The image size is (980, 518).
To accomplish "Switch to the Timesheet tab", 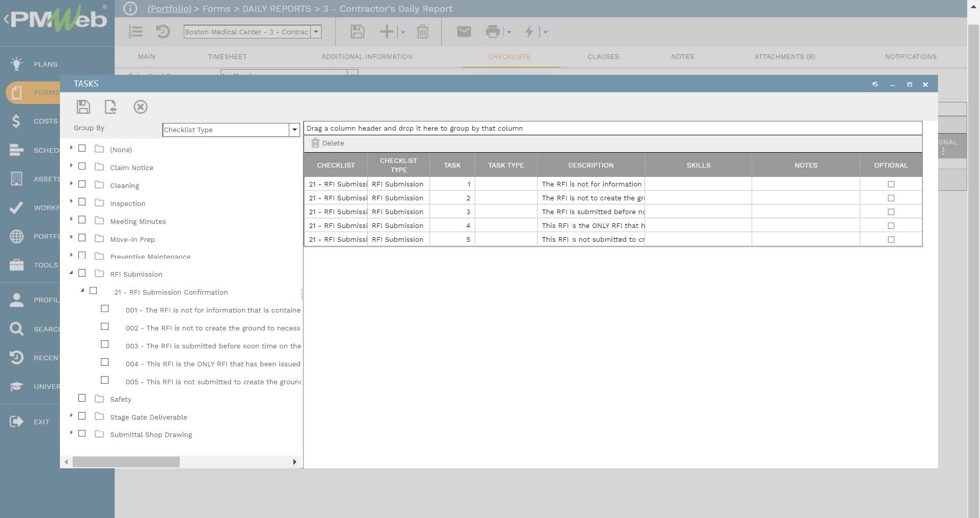I will (x=227, y=57).
